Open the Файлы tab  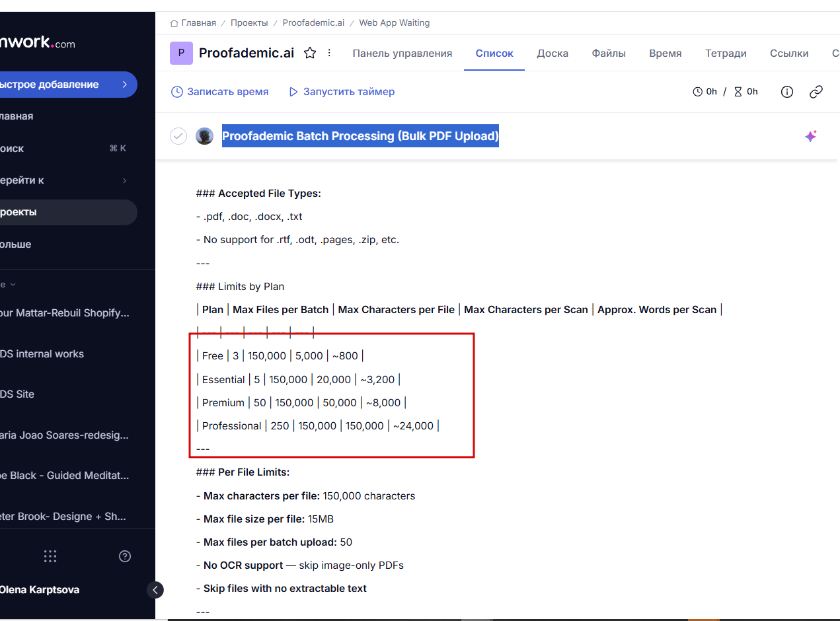coord(609,54)
